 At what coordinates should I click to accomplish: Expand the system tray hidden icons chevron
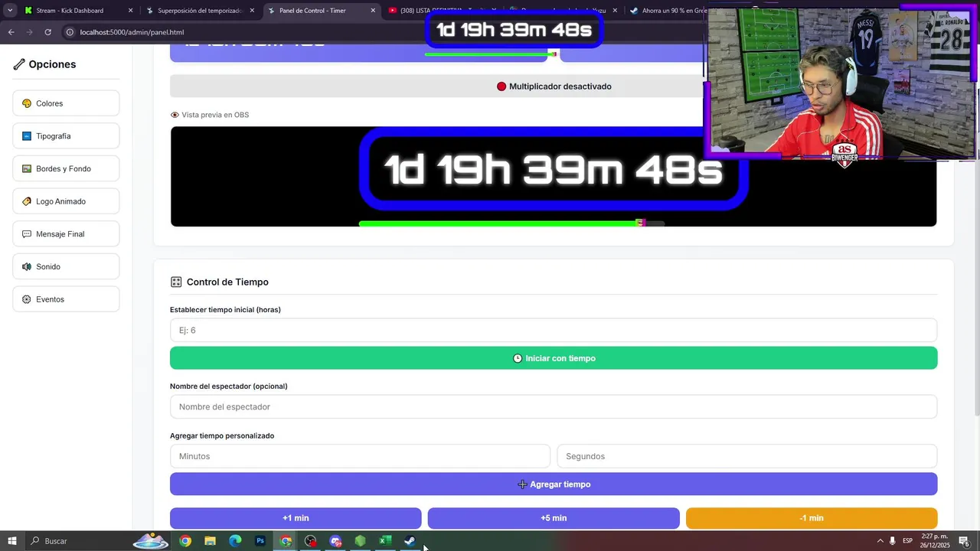[880, 541]
